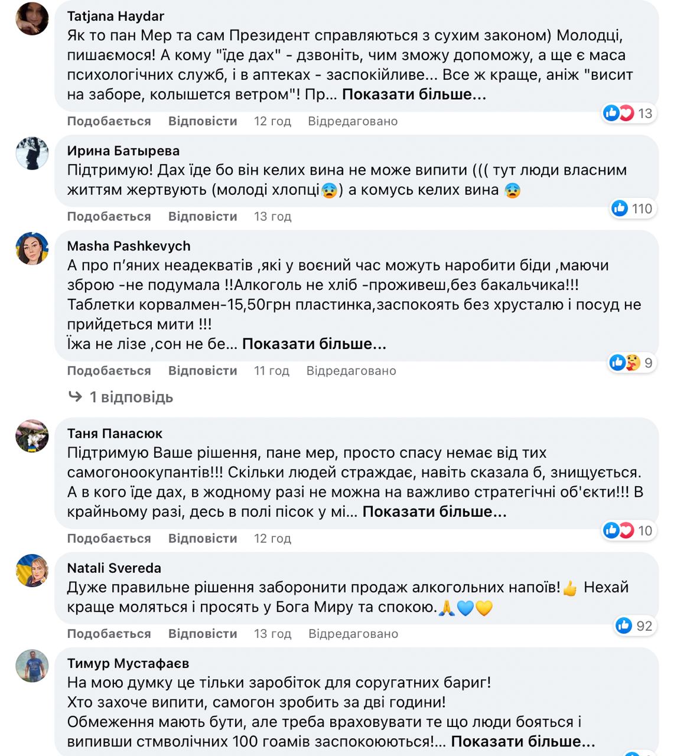Click Тимур Мустафаєв's profile picture
This screenshot has width=700, height=756.
(x=32, y=666)
